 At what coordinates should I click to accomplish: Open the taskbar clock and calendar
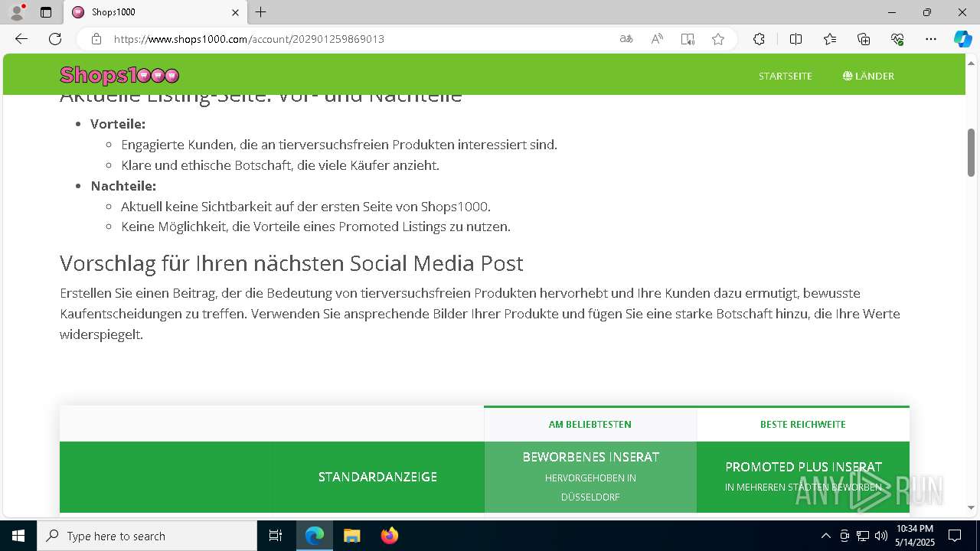[915, 536]
